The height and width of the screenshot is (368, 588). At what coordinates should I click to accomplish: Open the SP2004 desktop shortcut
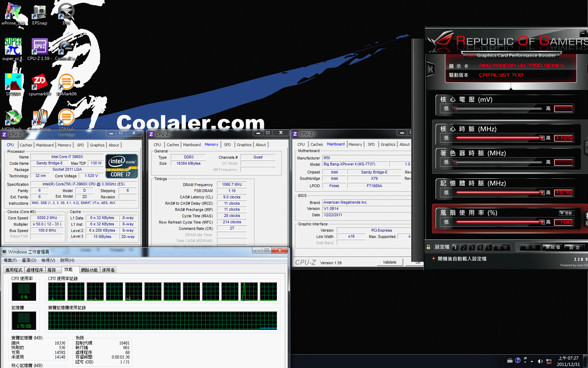click(13, 84)
